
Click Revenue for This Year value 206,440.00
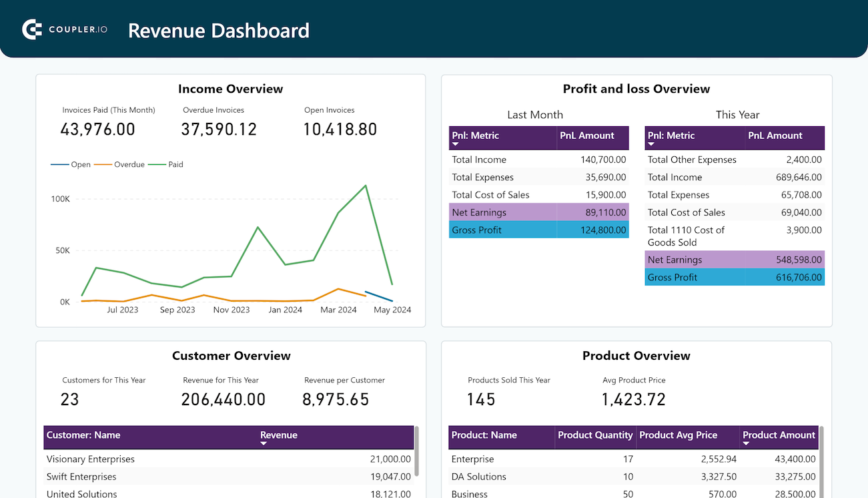point(224,399)
